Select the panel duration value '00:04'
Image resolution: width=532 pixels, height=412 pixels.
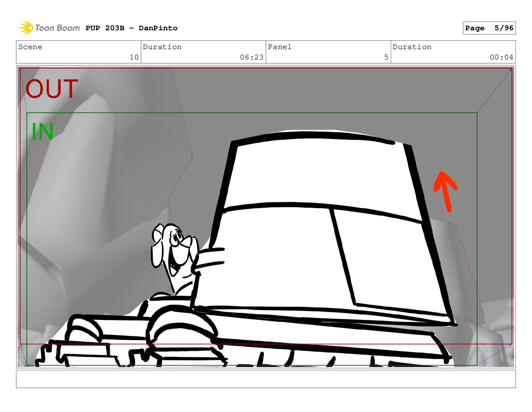coord(501,57)
